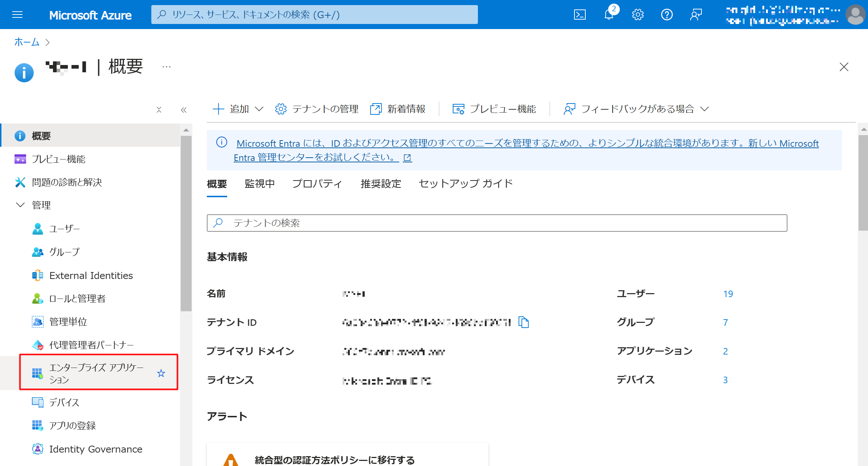Screen dimensions: 868x466
Task: Open the ユーザー count 19
Action: 728,294
